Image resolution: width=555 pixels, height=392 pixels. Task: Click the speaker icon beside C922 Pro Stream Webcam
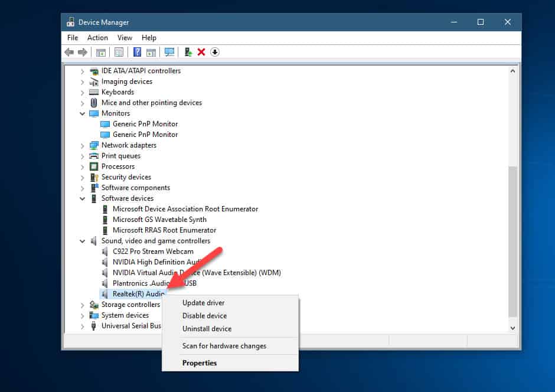(x=105, y=251)
